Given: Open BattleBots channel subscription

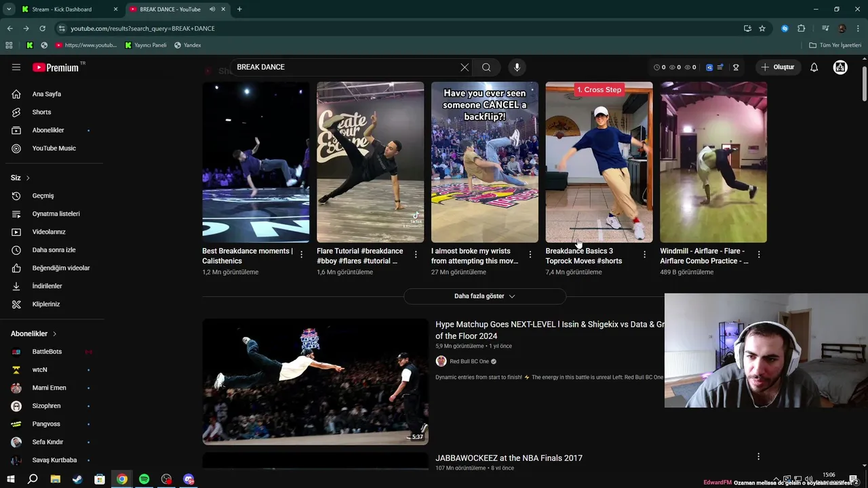Looking at the screenshot, I should (x=47, y=352).
